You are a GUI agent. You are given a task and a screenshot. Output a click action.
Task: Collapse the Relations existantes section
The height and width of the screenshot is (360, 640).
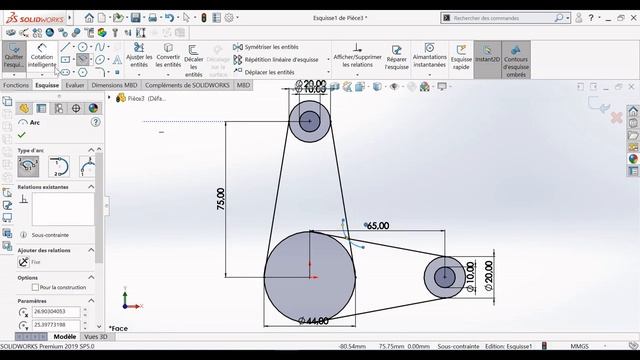point(91,187)
